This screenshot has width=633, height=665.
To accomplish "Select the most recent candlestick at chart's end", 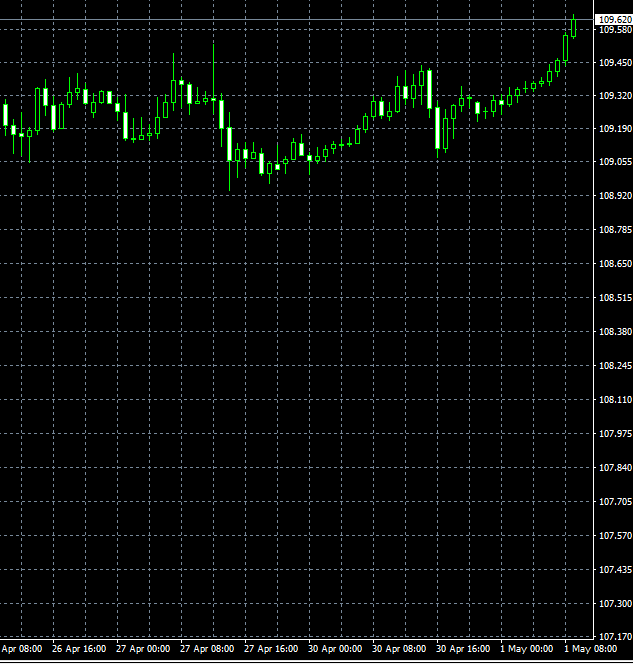I will click(574, 28).
